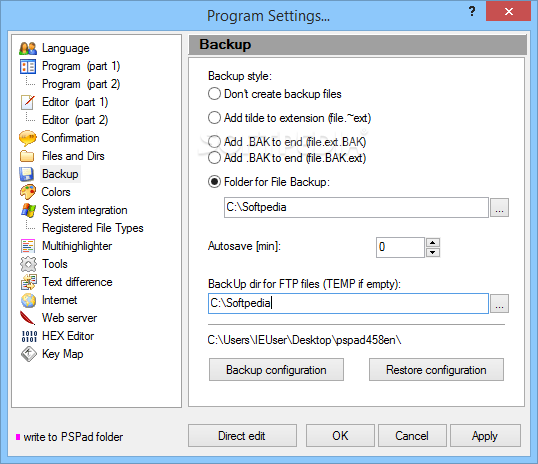Open Program (part 2) settings
Image resolution: width=538 pixels, height=464 pixels.
click(x=81, y=84)
